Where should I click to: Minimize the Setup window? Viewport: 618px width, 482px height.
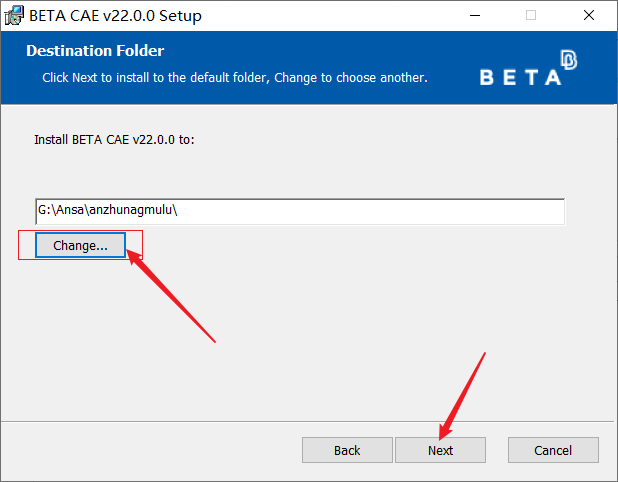tap(474, 15)
